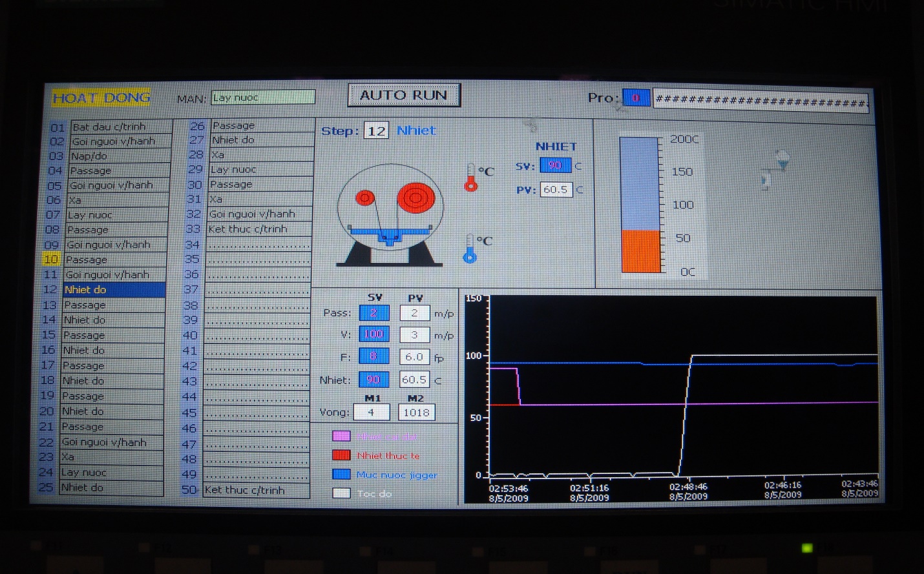Click the MAN field showing Lay nuoc
The width and height of the screenshot is (924, 574).
coord(263,97)
